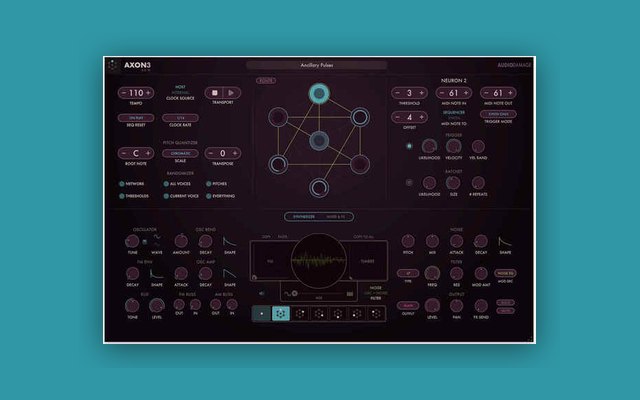This screenshot has height=400, width=640.
Task: Select the lower-left neuron node
Action: pyautogui.click(x=278, y=164)
